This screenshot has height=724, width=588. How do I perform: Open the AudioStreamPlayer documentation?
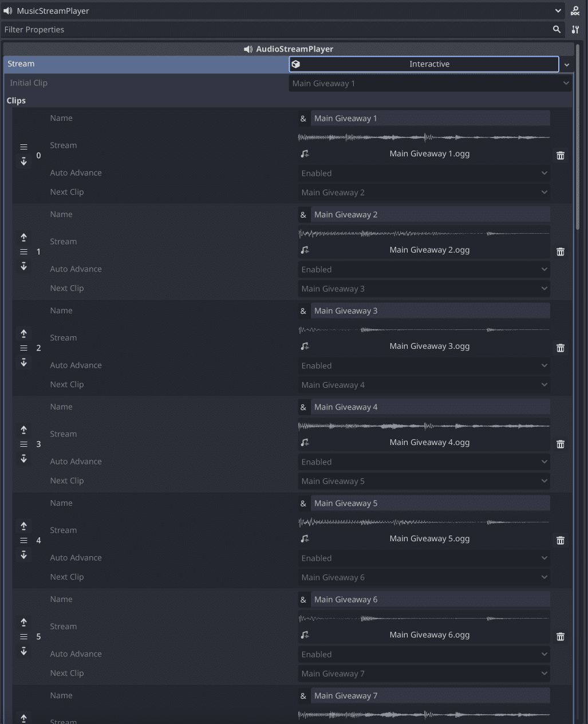[575, 10]
